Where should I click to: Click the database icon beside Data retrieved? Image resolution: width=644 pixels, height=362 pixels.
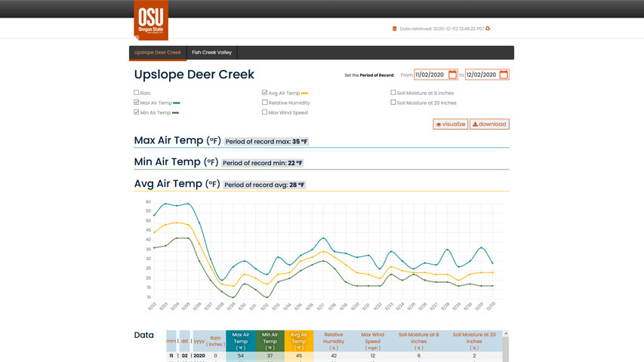coord(394,29)
